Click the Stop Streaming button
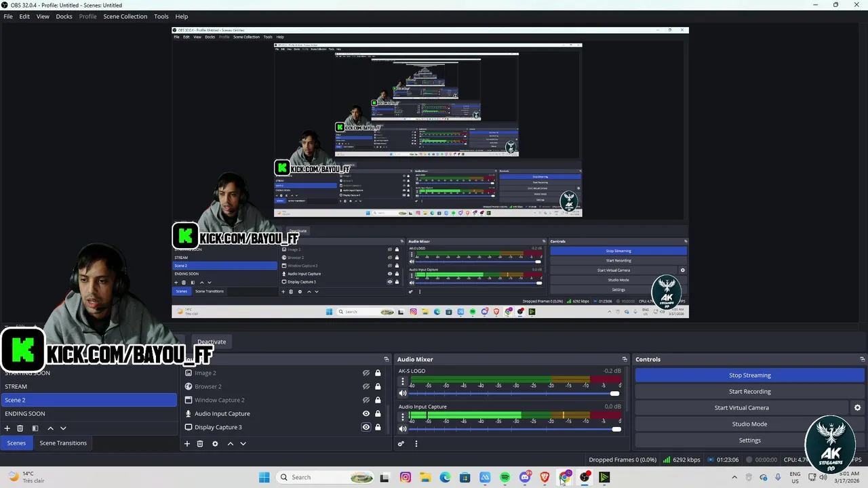Image resolution: width=868 pixels, height=488 pixels. (750, 375)
